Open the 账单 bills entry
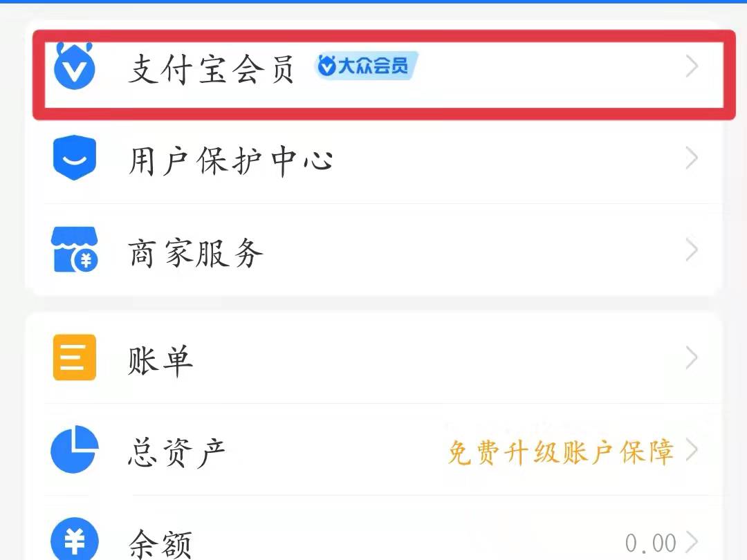Screen dimensions: 747x560 (x=160, y=360)
